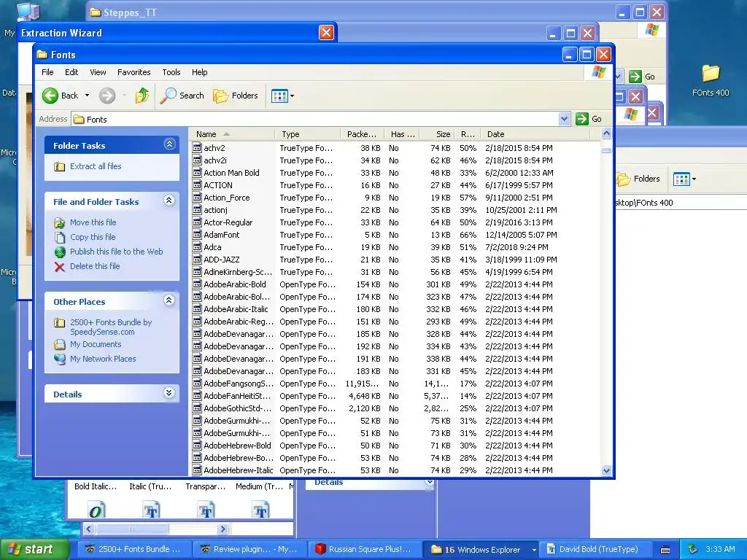The width and height of the screenshot is (747, 560).
Task: Click right scroll arrow in back window
Action: tap(223, 529)
